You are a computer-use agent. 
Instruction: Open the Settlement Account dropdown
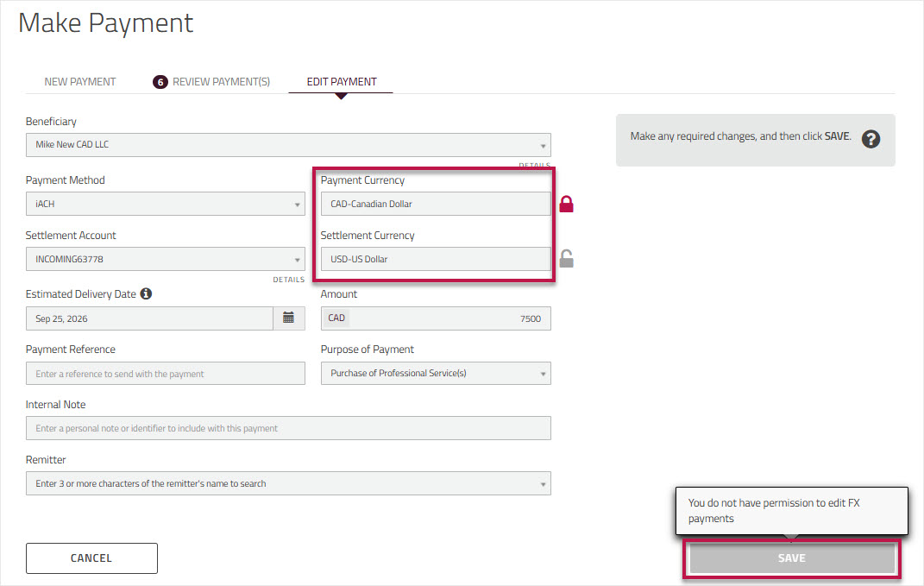[166, 259]
